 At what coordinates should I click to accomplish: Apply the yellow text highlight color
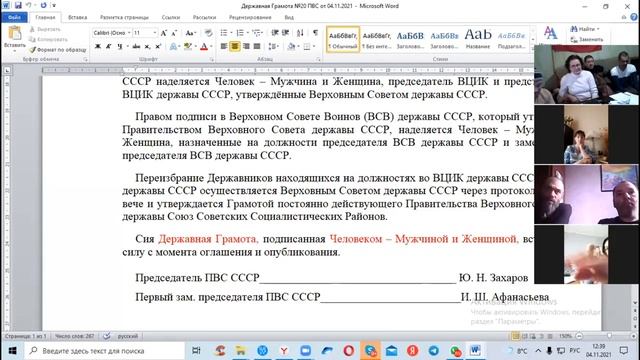[187, 47]
